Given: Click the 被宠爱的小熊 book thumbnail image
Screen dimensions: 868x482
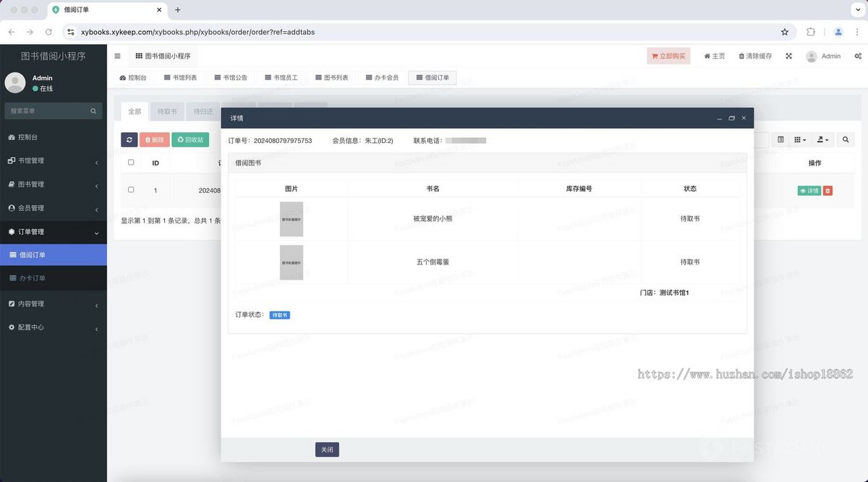Looking at the screenshot, I should [291, 218].
